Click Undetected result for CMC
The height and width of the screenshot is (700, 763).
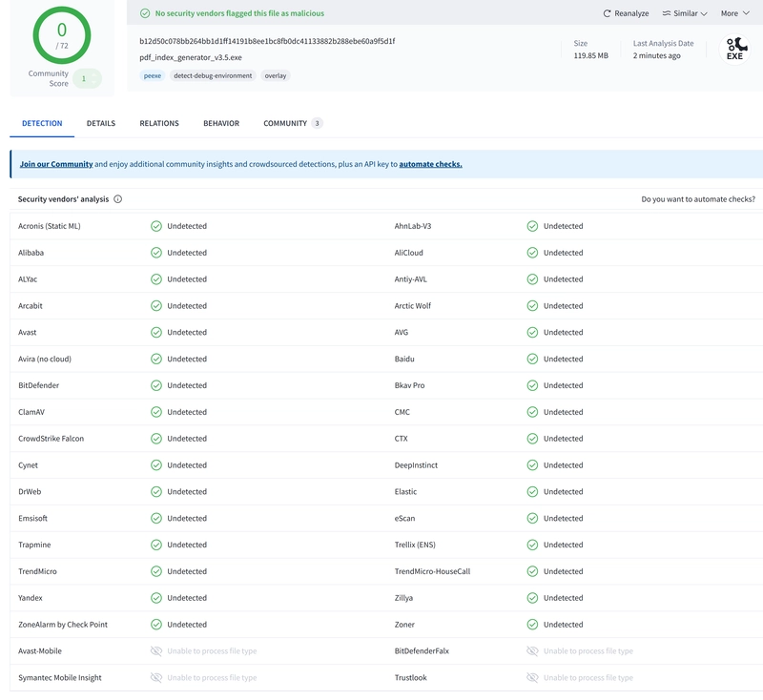pyautogui.click(x=563, y=412)
